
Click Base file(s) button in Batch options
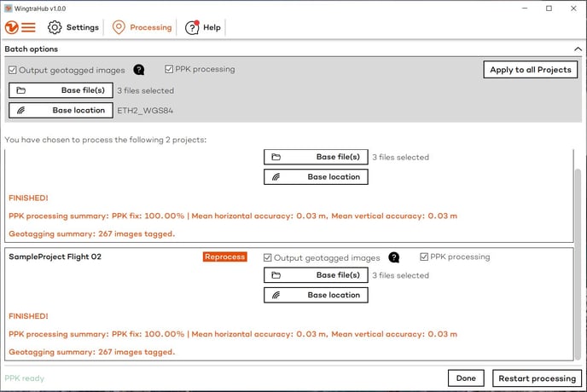61,89
